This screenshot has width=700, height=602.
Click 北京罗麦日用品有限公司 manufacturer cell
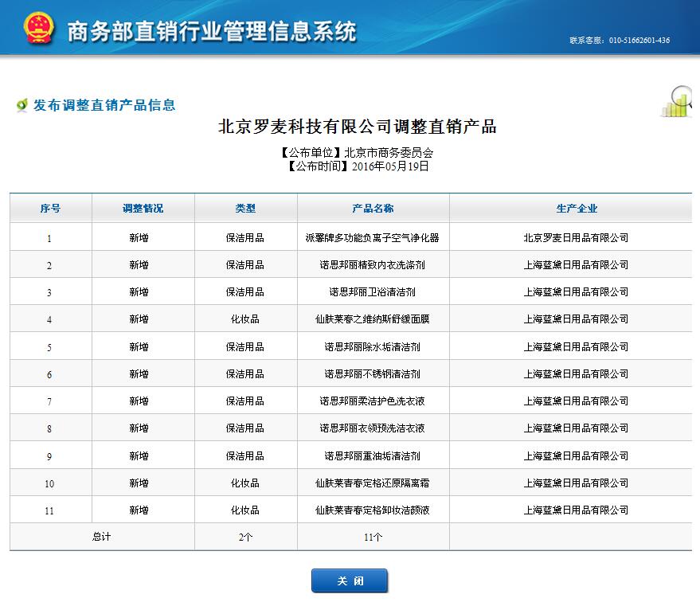point(576,238)
